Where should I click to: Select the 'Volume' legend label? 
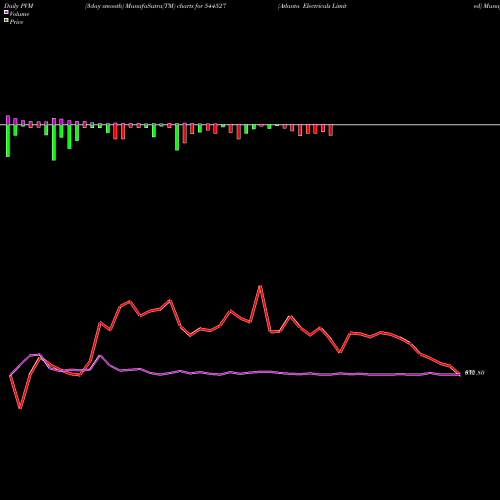coord(19,14)
